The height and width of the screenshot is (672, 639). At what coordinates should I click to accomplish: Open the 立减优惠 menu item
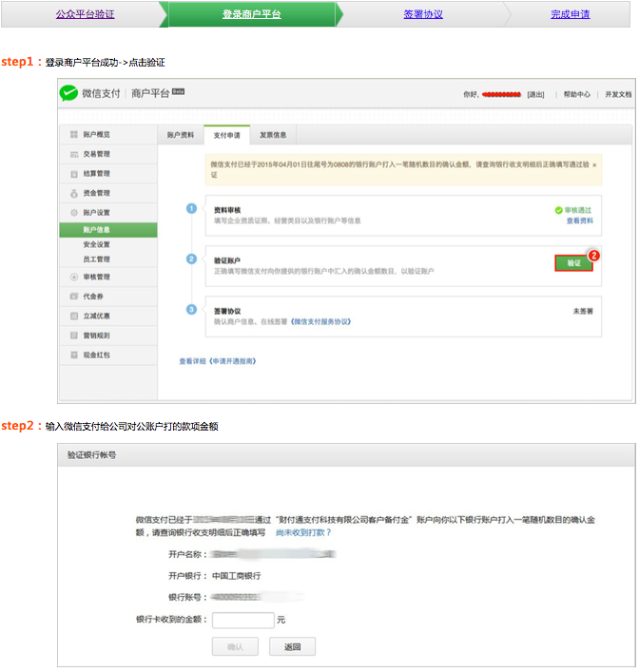click(x=108, y=316)
